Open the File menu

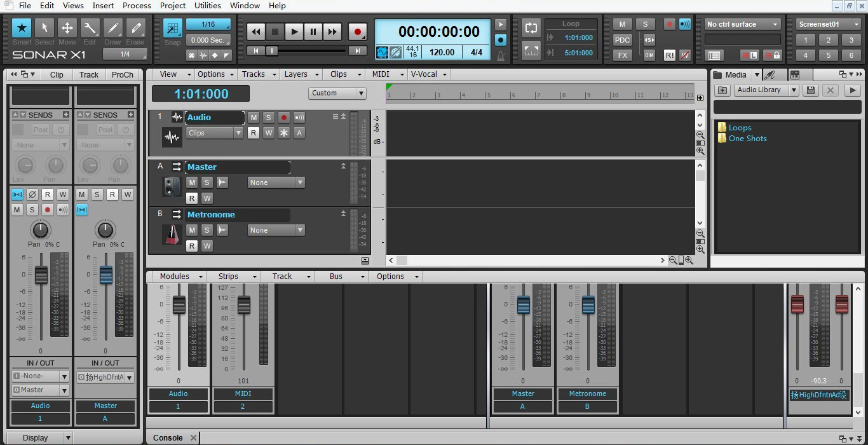25,5
